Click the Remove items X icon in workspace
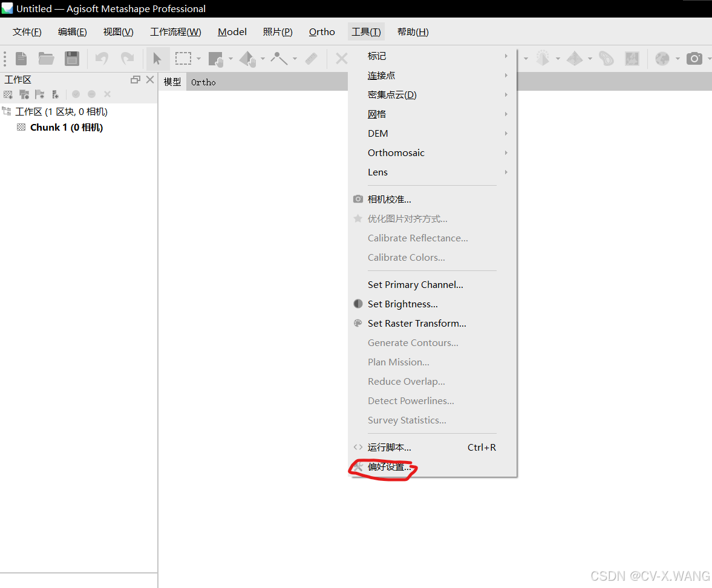 click(x=107, y=94)
